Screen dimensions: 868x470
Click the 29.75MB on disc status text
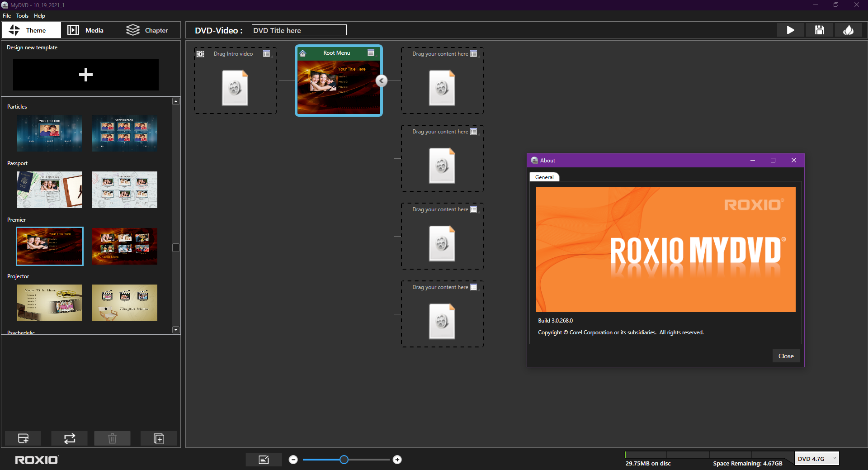(648, 463)
